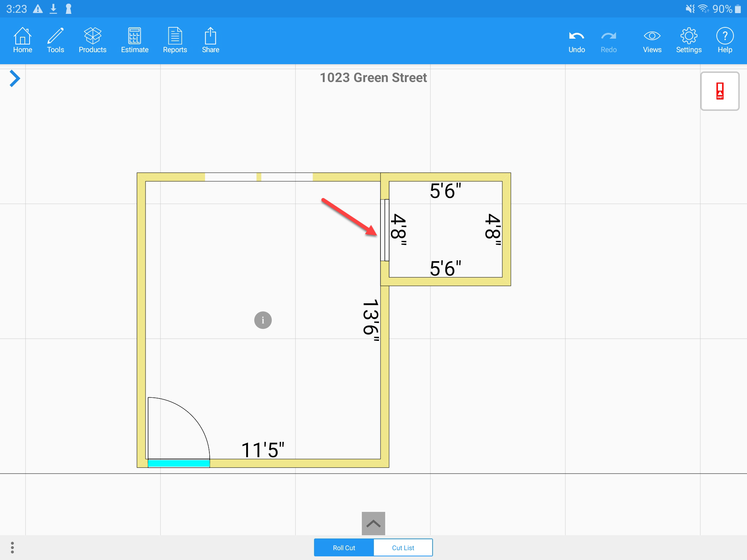Toggle the Views eye options
747x560 pixels.
click(652, 40)
